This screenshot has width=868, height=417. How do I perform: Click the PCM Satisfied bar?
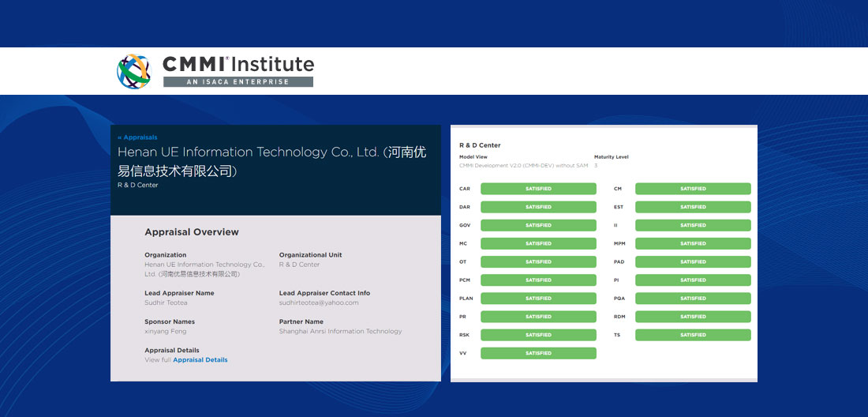tap(538, 280)
